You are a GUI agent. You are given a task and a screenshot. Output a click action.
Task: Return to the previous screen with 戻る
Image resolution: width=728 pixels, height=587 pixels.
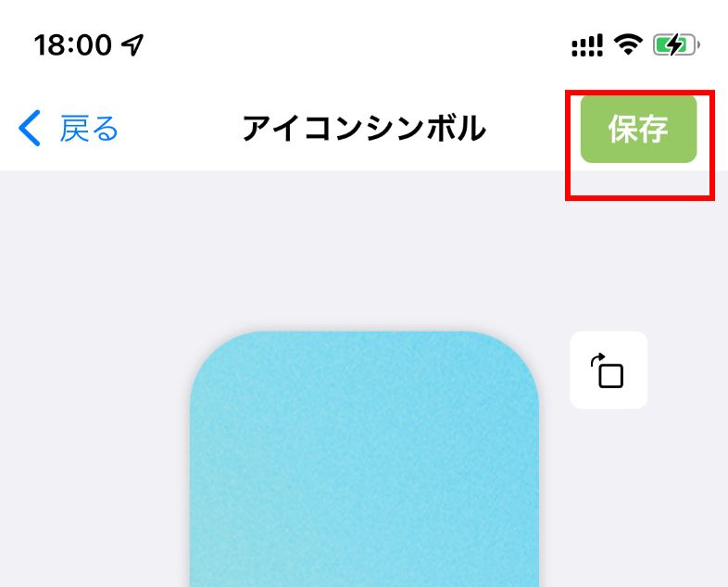point(69,129)
